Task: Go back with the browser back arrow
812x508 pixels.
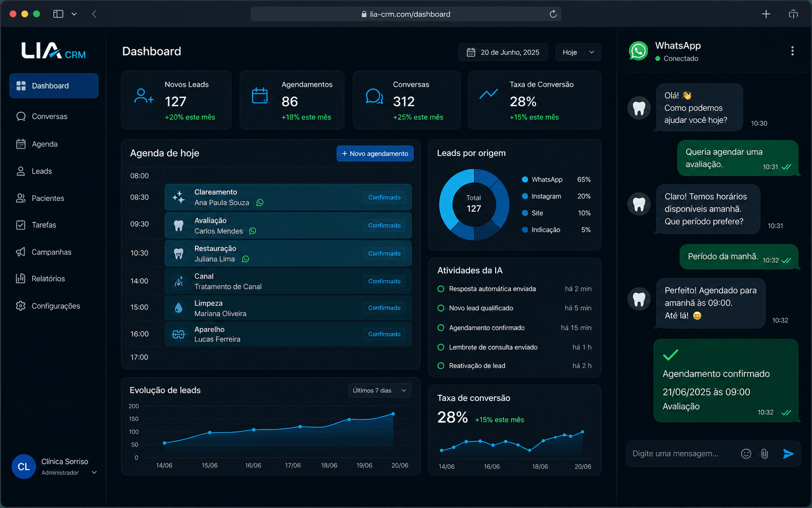Action: (94, 14)
